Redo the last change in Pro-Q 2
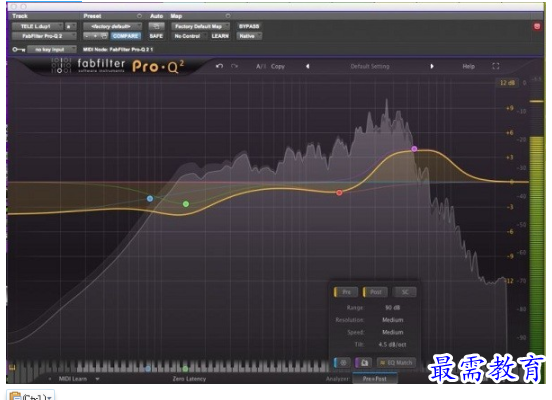Screen dimensions: 552x400 tap(234, 66)
